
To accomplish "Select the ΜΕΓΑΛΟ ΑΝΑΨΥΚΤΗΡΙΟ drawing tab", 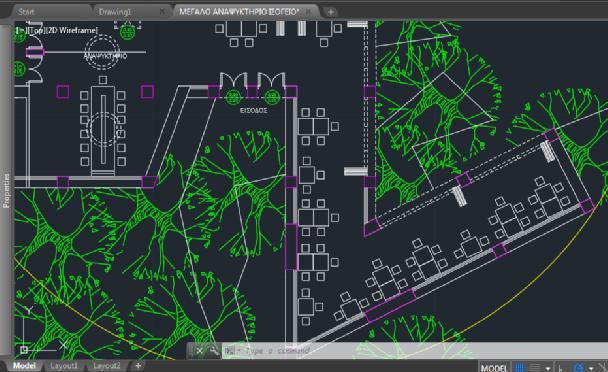I will pos(239,12).
